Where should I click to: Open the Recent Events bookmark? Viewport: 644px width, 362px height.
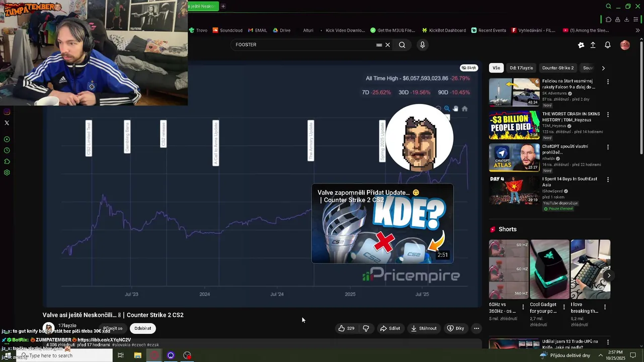point(489,30)
